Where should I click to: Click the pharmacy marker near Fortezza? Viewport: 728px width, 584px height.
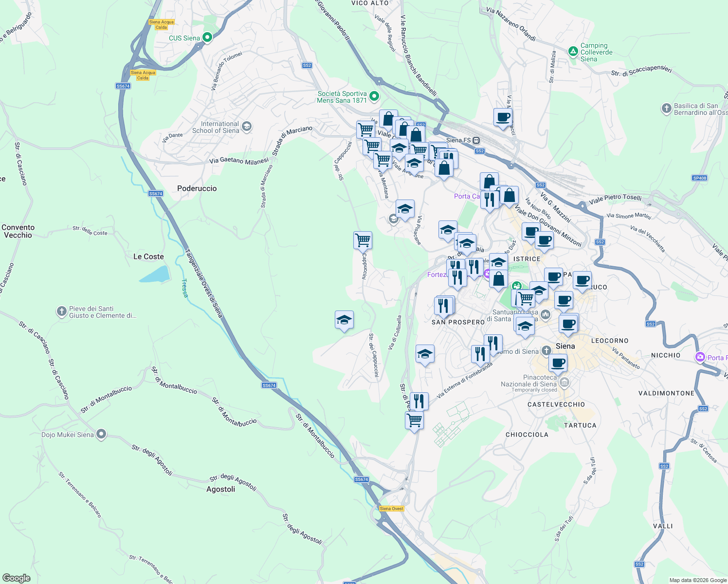(488, 274)
